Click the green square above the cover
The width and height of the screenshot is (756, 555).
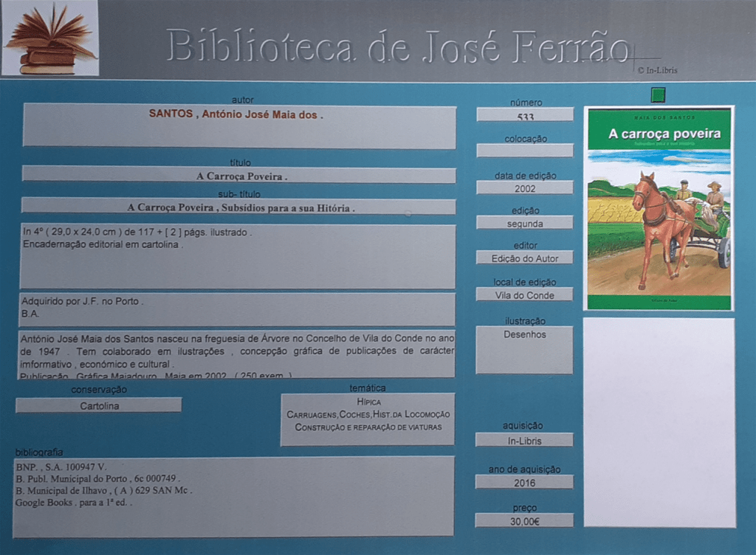tap(658, 95)
